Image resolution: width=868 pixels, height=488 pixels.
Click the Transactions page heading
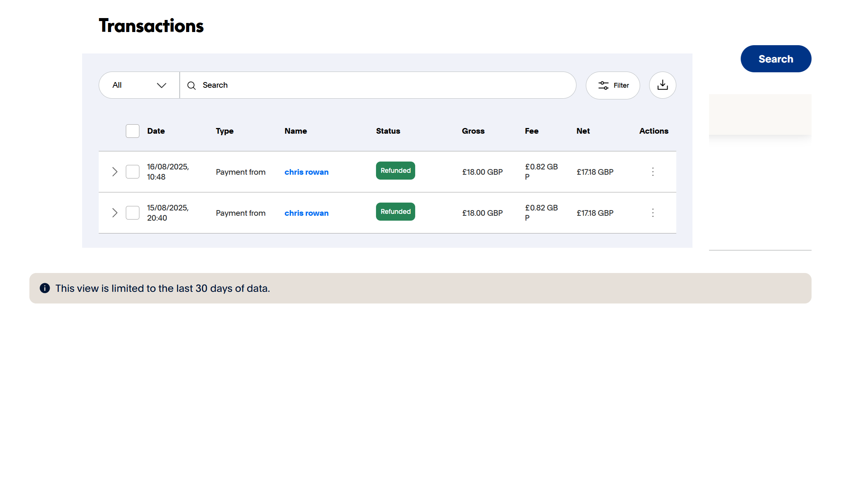pos(151,26)
